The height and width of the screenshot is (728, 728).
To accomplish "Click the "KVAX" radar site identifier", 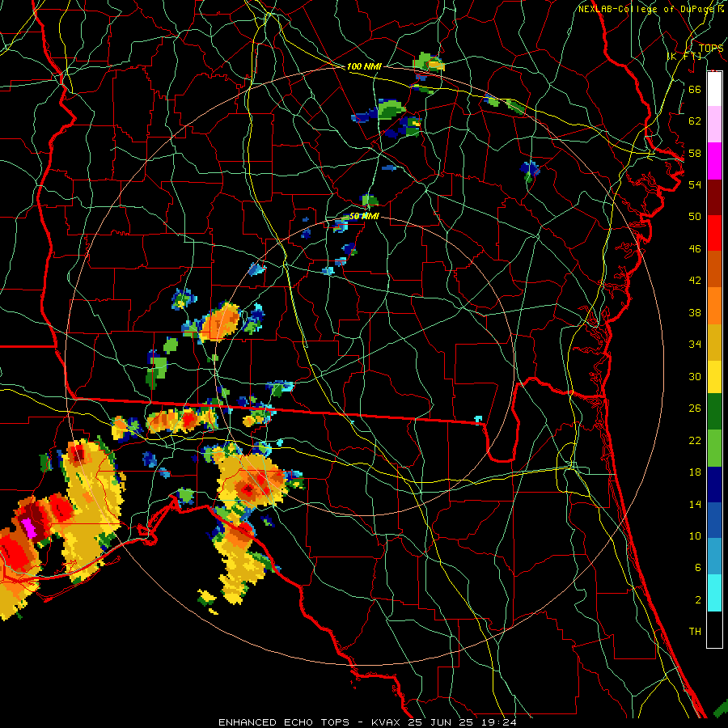I will pyautogui.click(x=387, y=722).
